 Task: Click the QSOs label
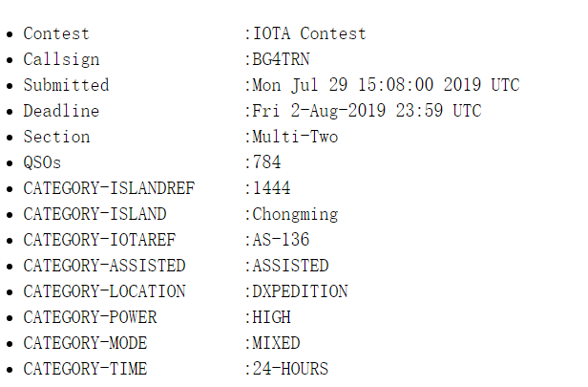click(42, 162)
